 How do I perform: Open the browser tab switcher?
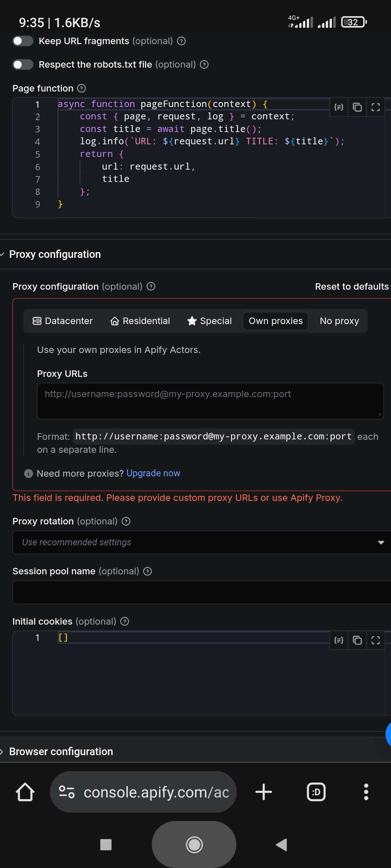pyautogui.click(x=316, y=792)
